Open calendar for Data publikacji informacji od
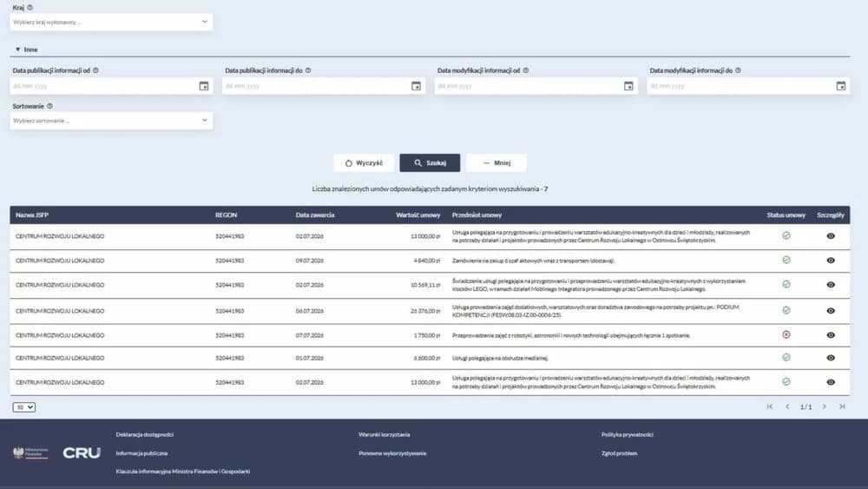 click(204, 86)
